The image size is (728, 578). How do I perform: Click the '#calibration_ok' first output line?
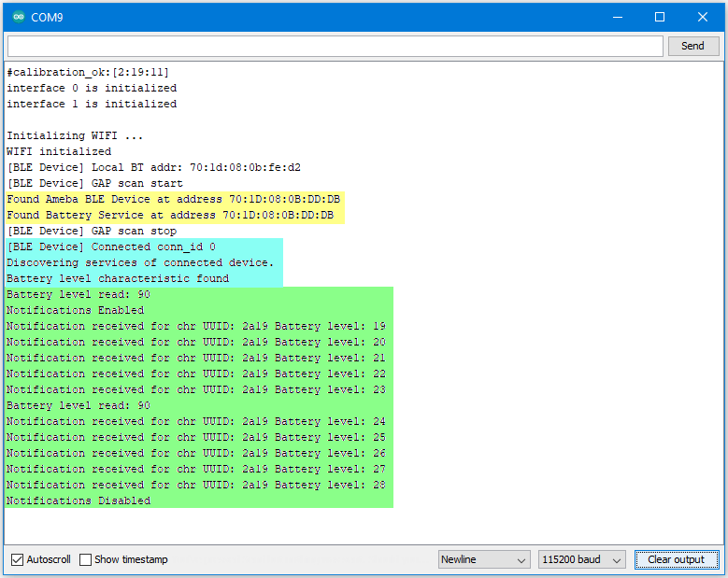click(88, 72)
